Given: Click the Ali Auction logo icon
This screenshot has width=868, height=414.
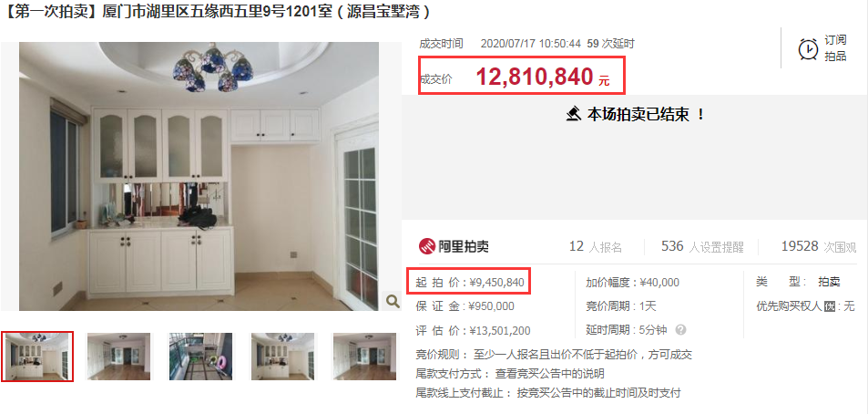Looking at the screenshot, I should click(427, 246).
